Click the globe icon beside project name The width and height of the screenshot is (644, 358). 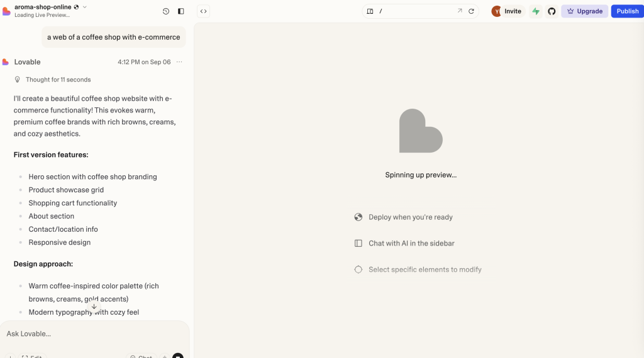[x=76, y=7]
